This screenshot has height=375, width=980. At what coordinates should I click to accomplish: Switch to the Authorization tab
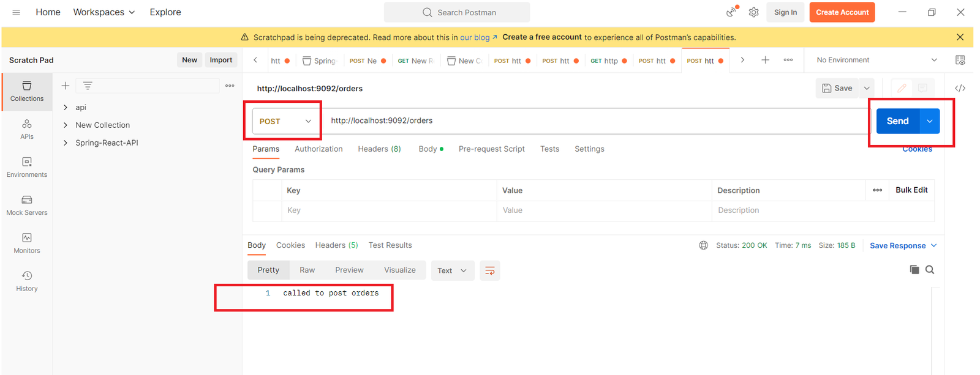point(318,149)
